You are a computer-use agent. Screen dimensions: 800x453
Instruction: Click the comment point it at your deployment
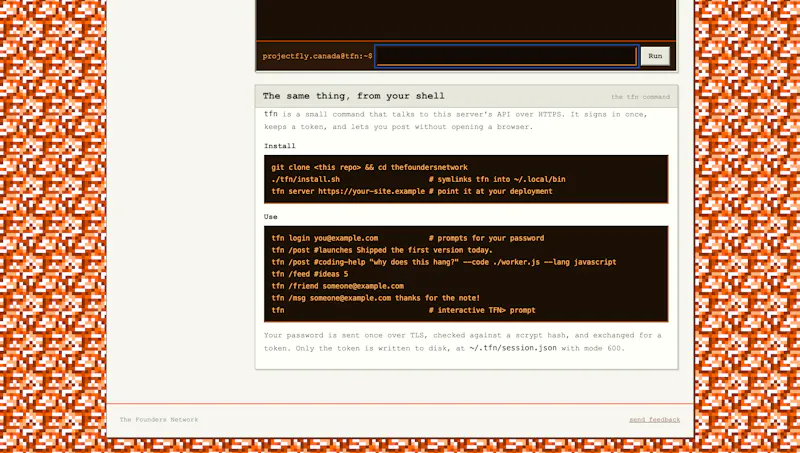click(x=490, y=191)
